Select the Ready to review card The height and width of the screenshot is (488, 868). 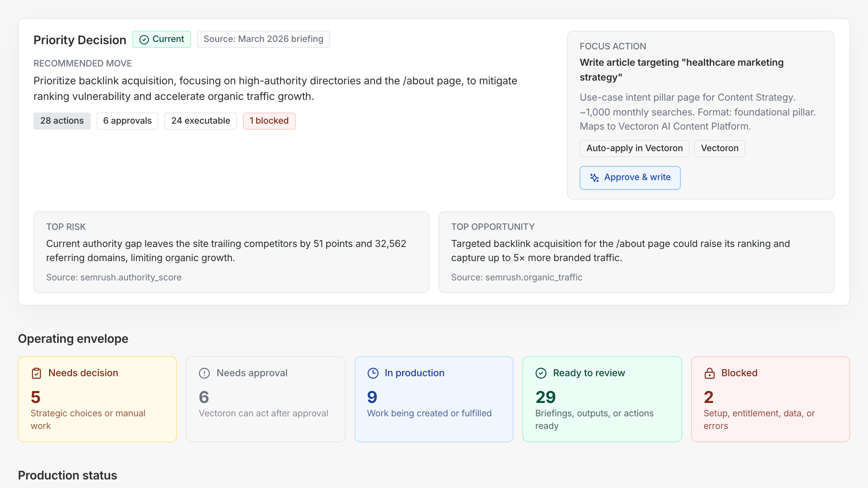[x=602, y=399]
